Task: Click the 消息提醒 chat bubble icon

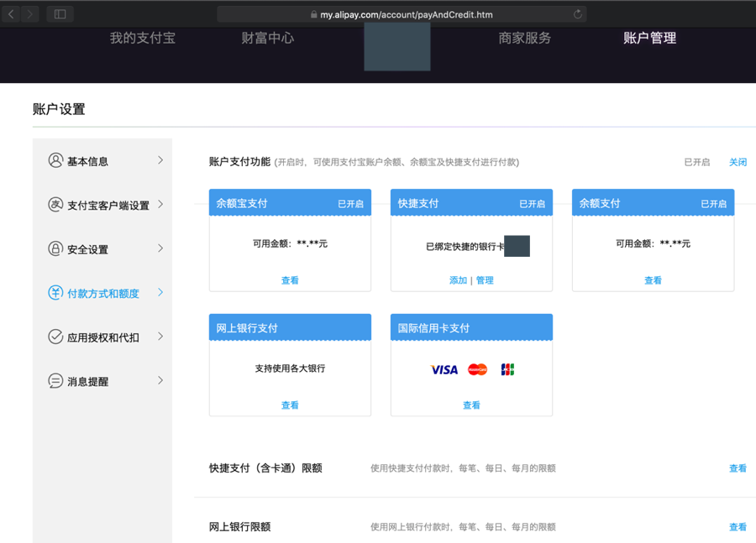Action: click(55, 381)
